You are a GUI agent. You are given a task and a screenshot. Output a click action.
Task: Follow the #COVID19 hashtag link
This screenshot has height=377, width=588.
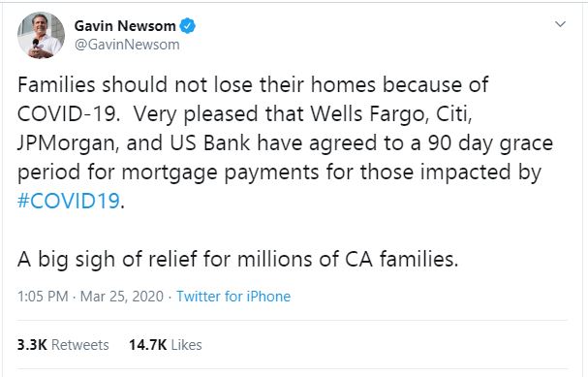coord(69,201)
